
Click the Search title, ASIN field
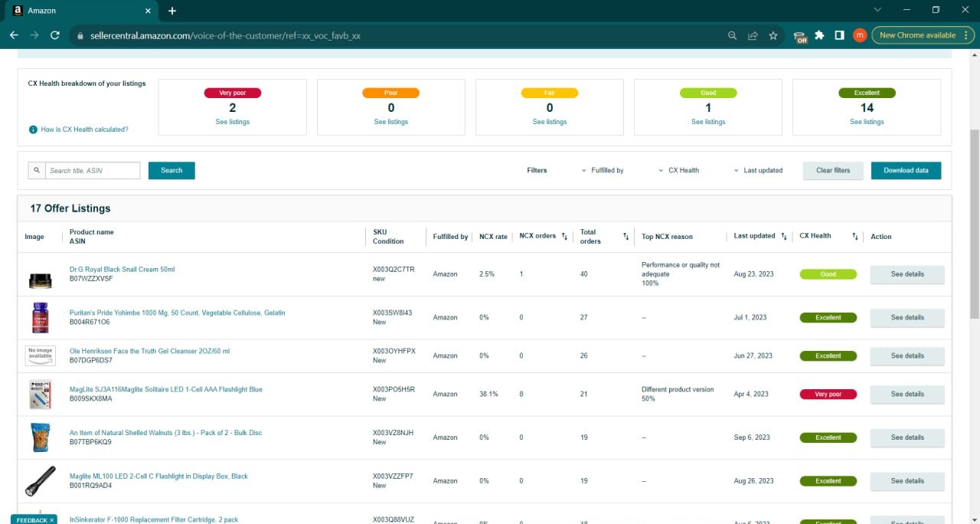pos(93,170)
